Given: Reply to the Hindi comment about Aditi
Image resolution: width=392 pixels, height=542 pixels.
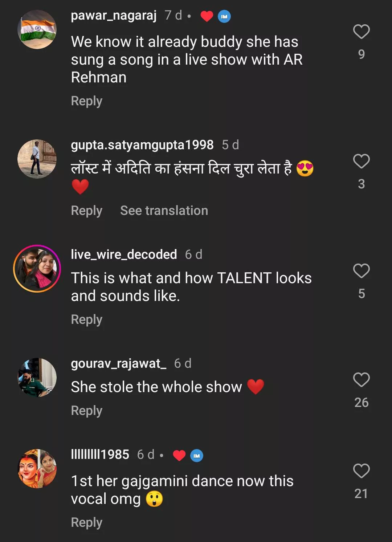Looking at the screenshot, I should tap(87, 211).
